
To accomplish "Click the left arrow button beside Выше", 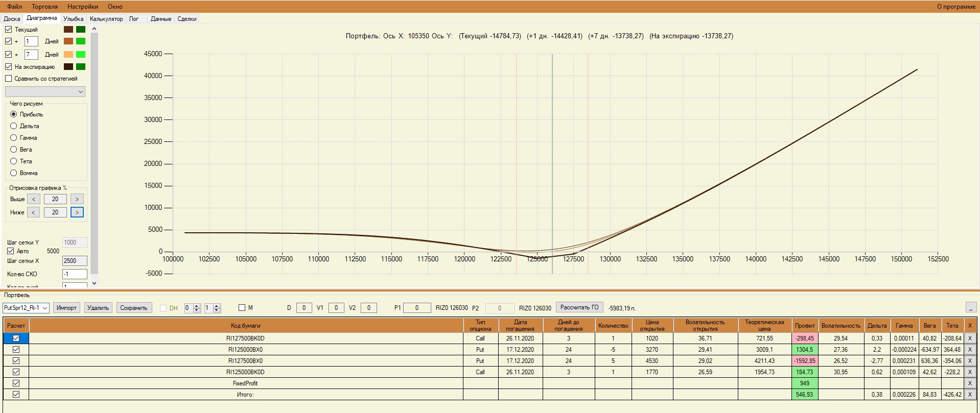I will [33, 199].
